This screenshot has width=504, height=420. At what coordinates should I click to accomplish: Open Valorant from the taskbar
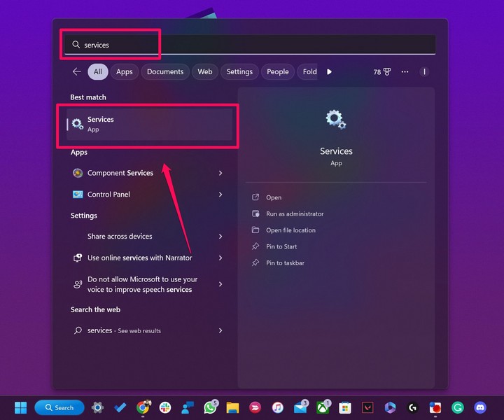[367, 408]
